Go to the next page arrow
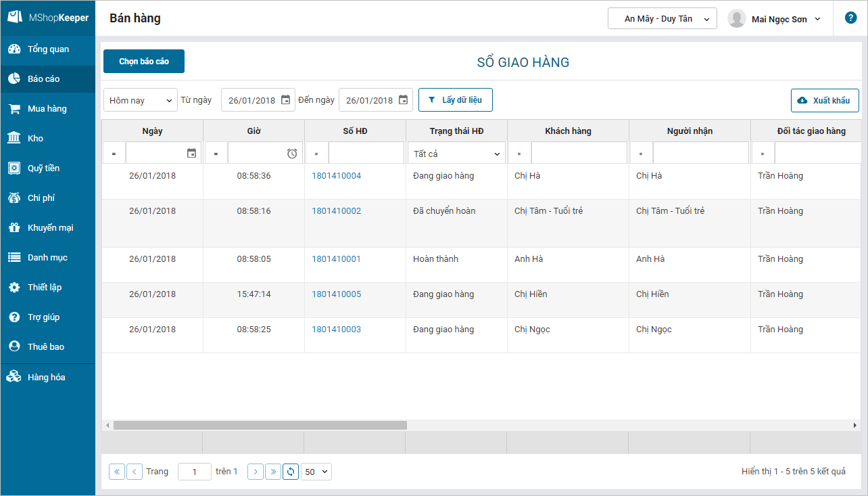The height and width of the screenshot is (496, 868). (x=256, y=472)
